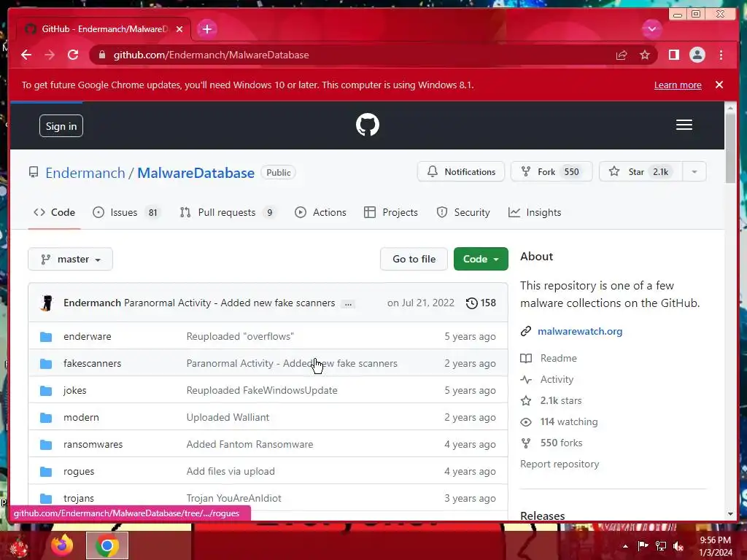Bookmark this page with the star icon
The height and width of the screenshot is (560, 747).
tap(645, 55)
